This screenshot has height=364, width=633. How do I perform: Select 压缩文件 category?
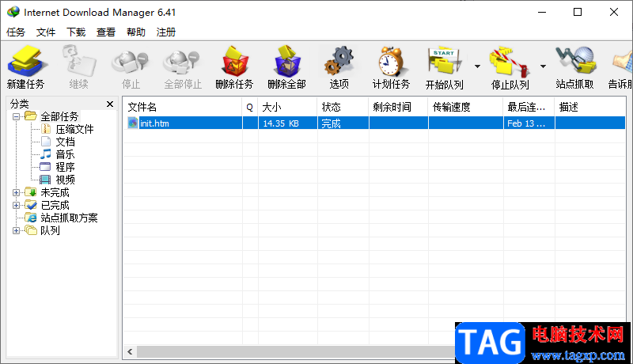[74, 129]
